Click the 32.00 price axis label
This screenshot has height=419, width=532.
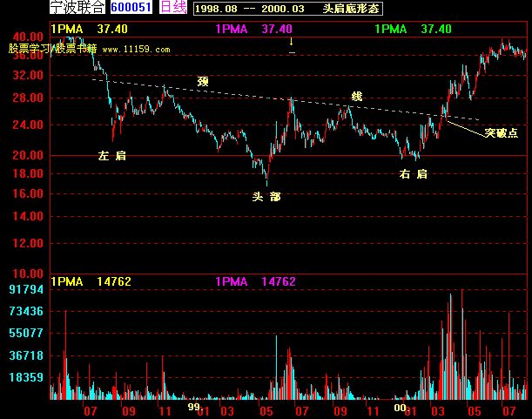(x=28, y=75)
